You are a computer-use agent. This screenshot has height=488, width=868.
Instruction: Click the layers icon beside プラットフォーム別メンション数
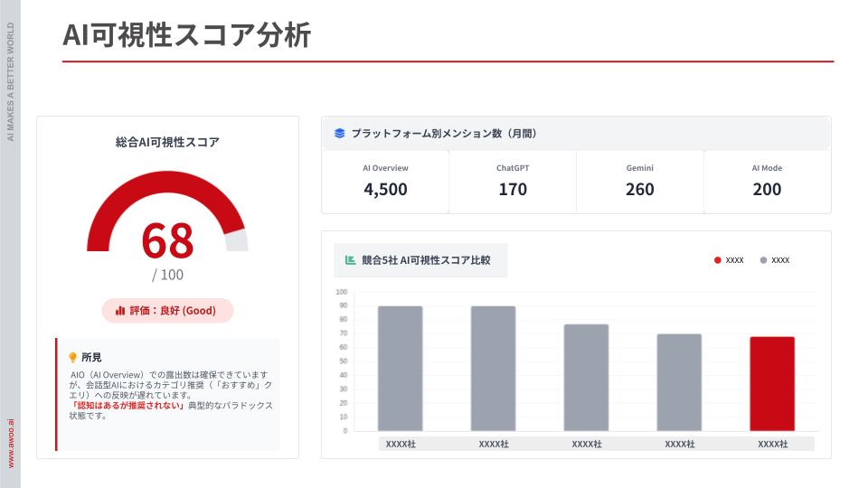tap(340, 133)
